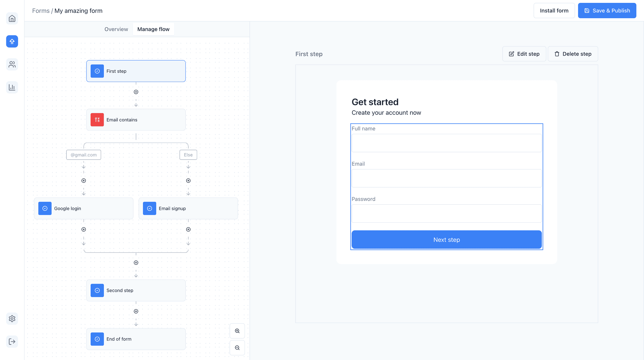Switch to the Overview tab
The width and height of the screenshot is (644, 360).
click(x=116, y=29)
